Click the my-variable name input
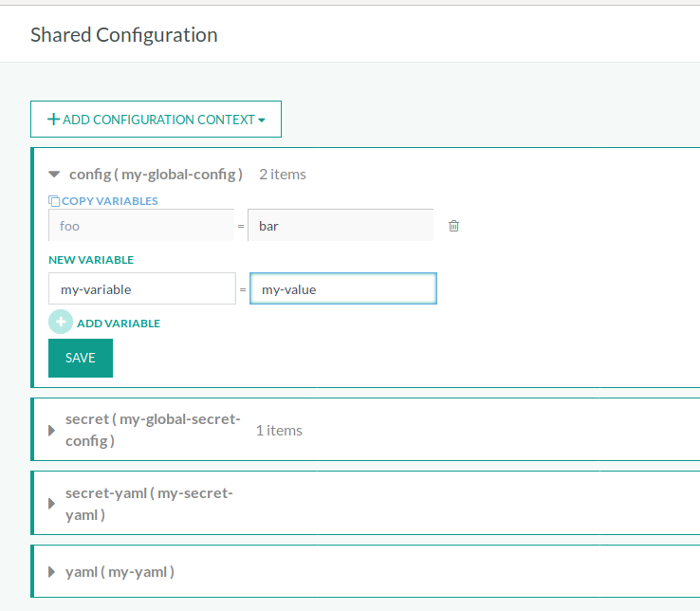Image resolution: width=700 pixels, height=611 pixels. click(141, 289)
